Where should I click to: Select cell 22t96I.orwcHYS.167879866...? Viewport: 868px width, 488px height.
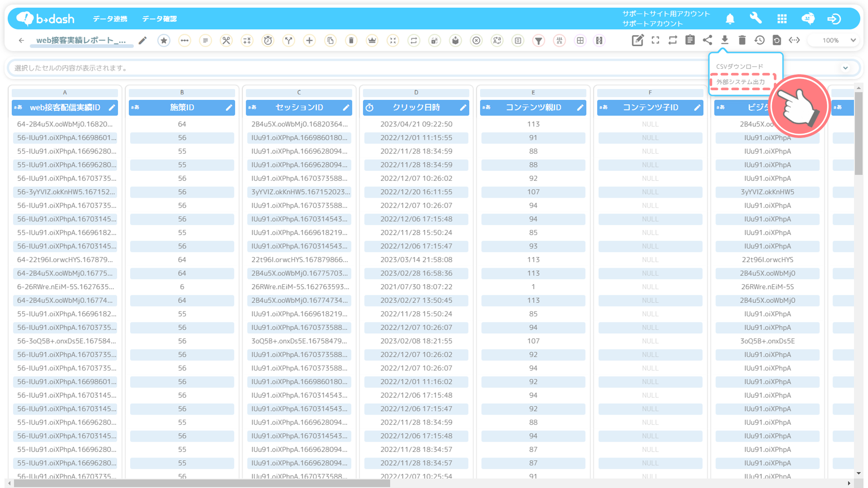299,260
